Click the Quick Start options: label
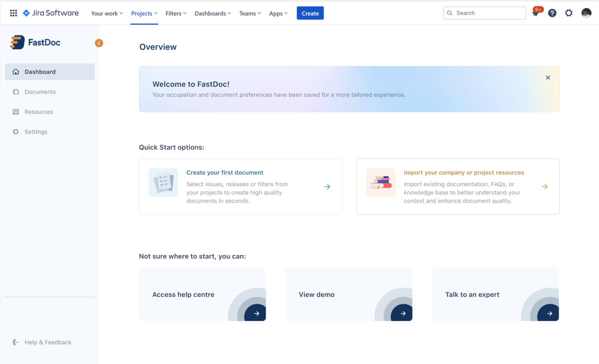Image resolution: width=599 pixels, height=364 pixels. pos(172,147)
